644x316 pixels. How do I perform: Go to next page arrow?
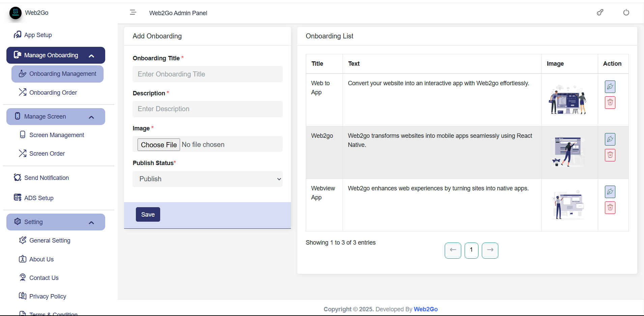pyautogui.click(x=490, y=250)
